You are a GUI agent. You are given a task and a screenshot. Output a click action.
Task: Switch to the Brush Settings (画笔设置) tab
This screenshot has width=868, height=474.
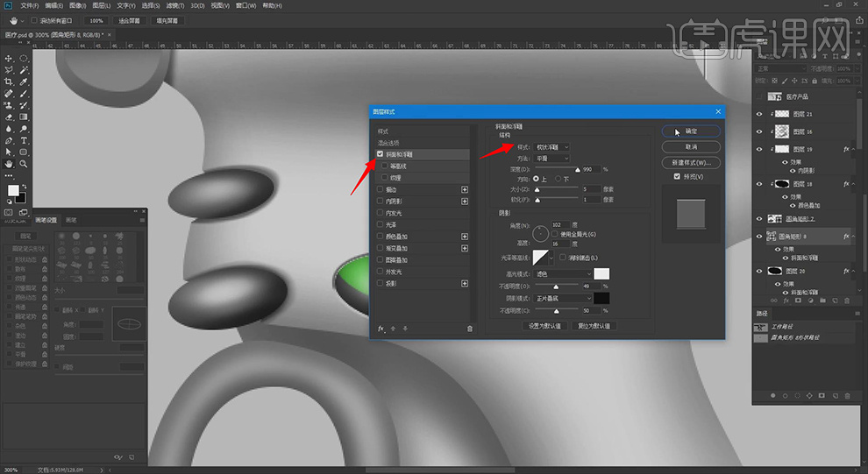coord(46,220)
